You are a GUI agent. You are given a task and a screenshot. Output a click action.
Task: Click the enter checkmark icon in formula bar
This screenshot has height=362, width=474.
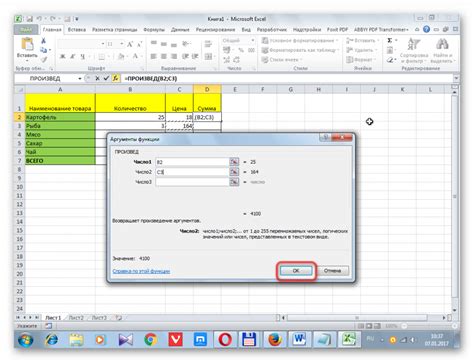pyautogui.click(x=106, y=78)
